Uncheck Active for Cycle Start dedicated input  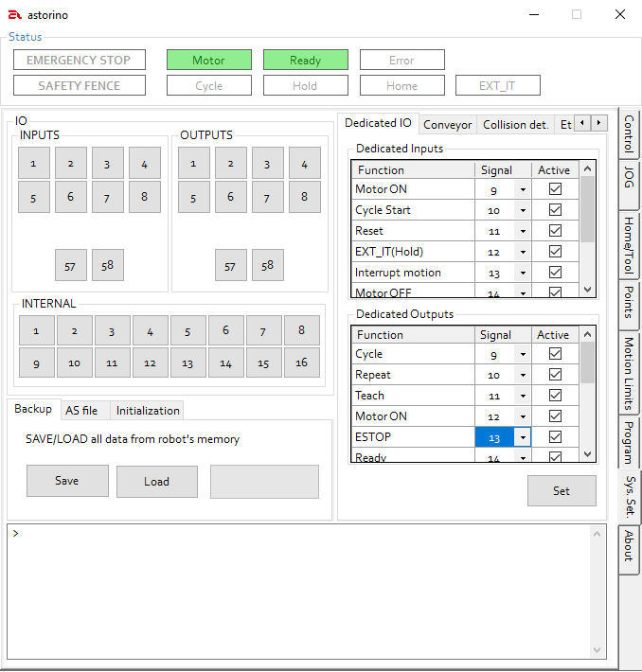[x=555, y=210]
